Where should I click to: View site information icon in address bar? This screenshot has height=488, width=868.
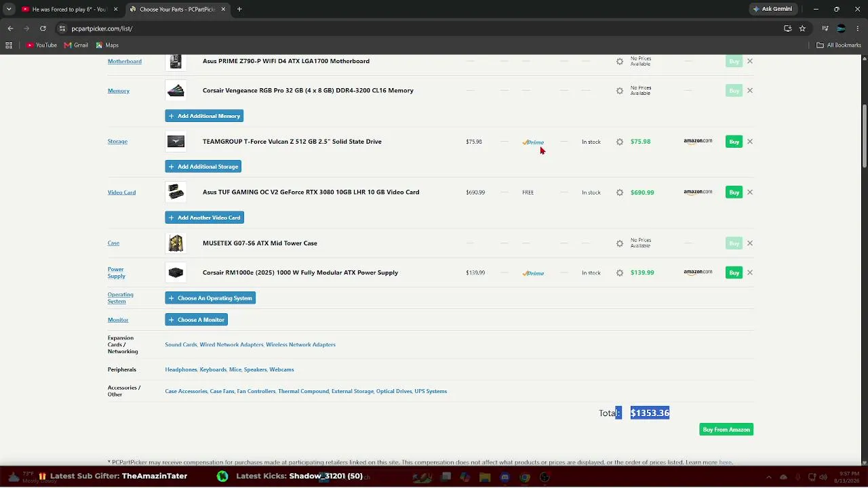pyautogui.click(x=62, y=28)
